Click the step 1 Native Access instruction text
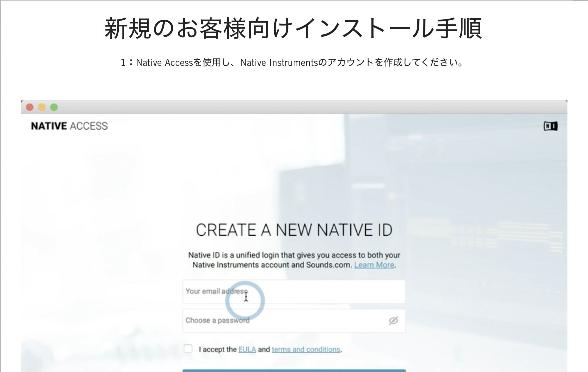This screenshot has width=588, height=372. 292,63
